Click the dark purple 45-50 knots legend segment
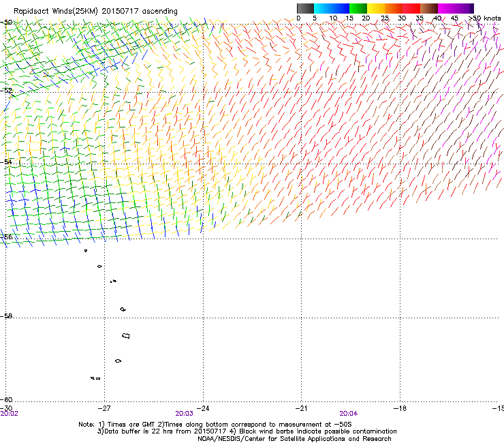Viewport: 504px width, 443px height. pos(464,8)
